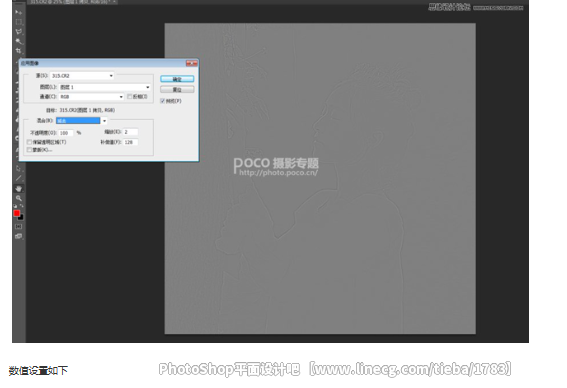Swap foreground and background colors
567x388 pixels.
22,206
